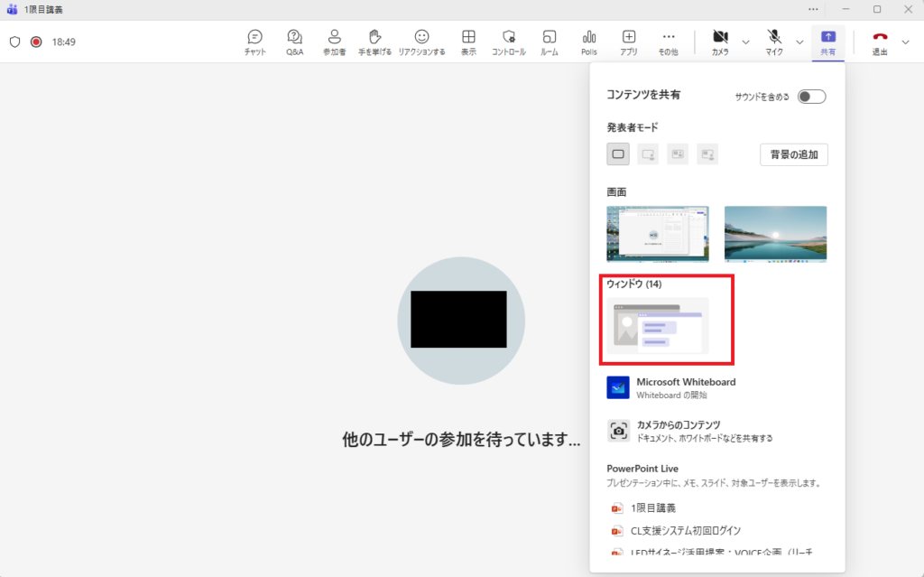Turn on the カメラ camera
Screen dimensions: 924x577
click(720, 42)
